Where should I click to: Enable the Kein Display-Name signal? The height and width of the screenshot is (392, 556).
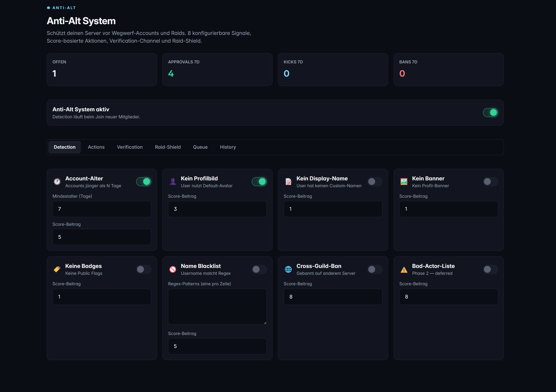coord(375,182)
